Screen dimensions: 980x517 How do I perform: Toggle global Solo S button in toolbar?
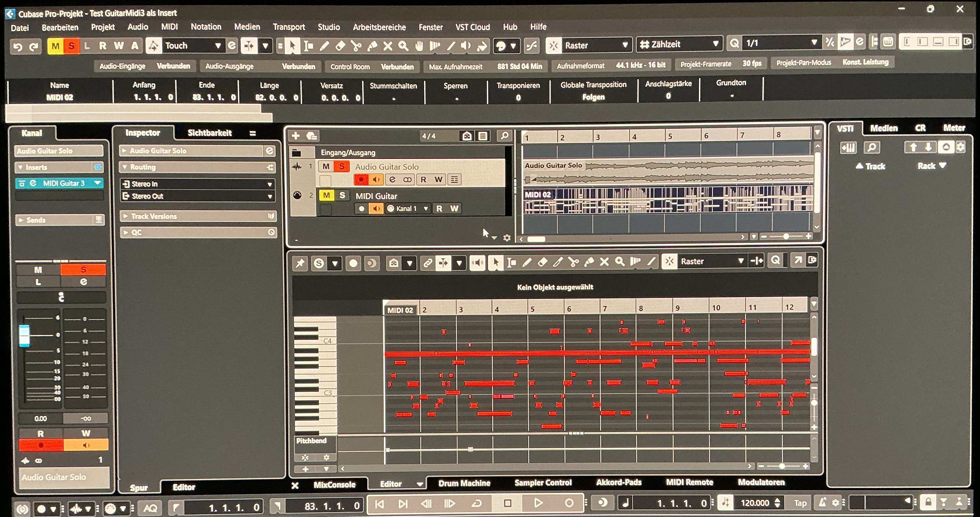(x=71, y=46)
